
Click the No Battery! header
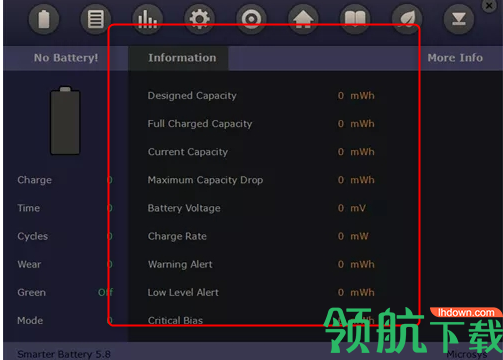[x=66, y=58]
